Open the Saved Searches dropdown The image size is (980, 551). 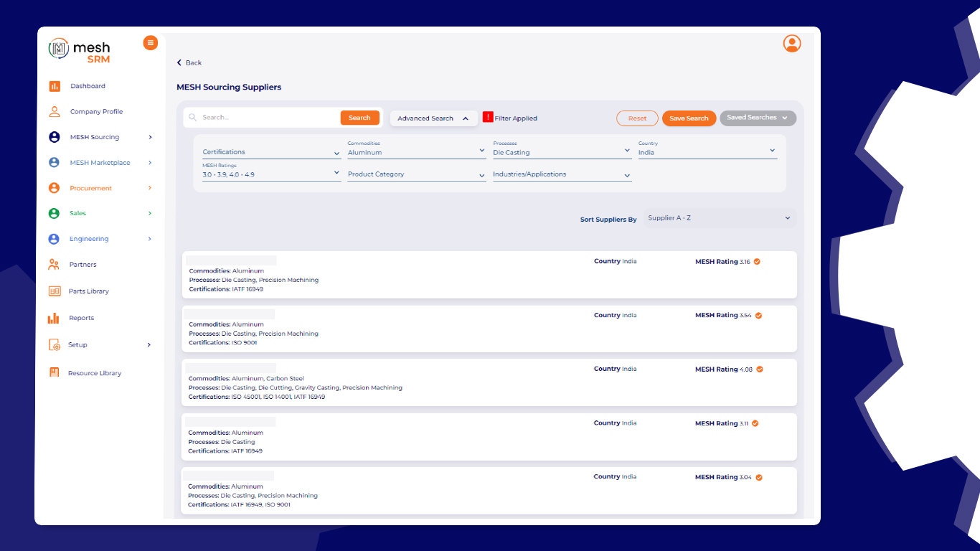tap(758, 118)
